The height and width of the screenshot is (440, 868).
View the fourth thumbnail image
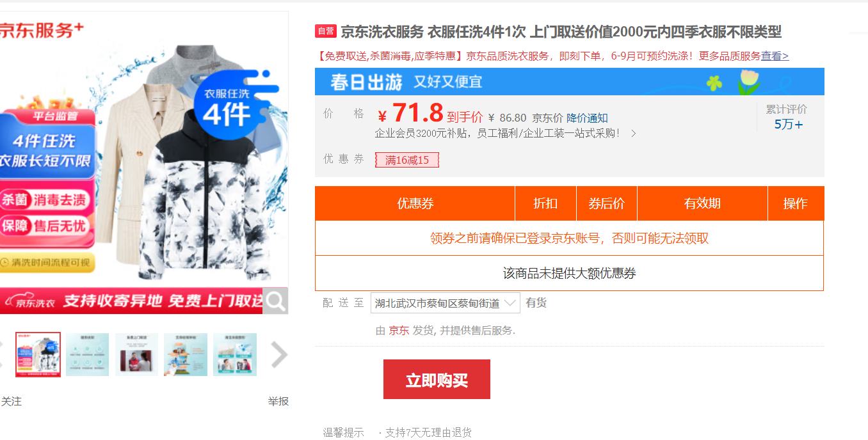tap(186, 354)
